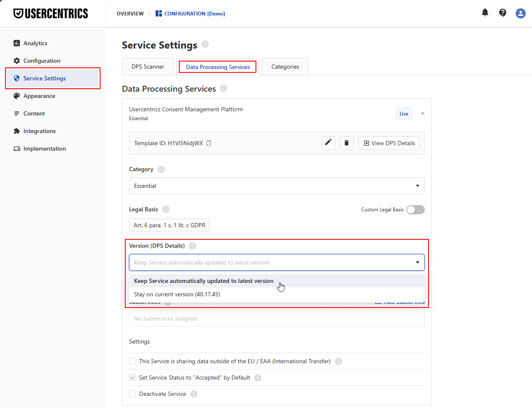Edit the service with pencil icon
The width and height of the screenshot is (532, 408).
click(x=328, y=143)
